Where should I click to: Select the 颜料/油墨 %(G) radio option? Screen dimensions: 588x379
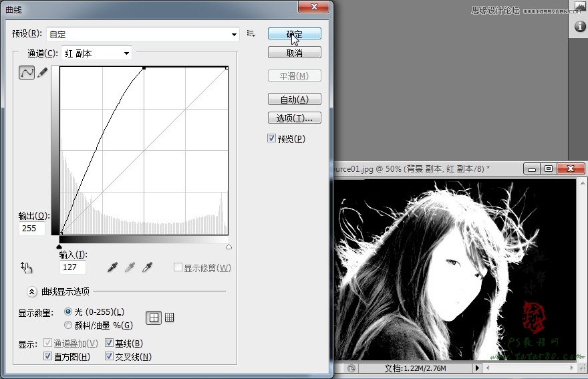(68, 325)
